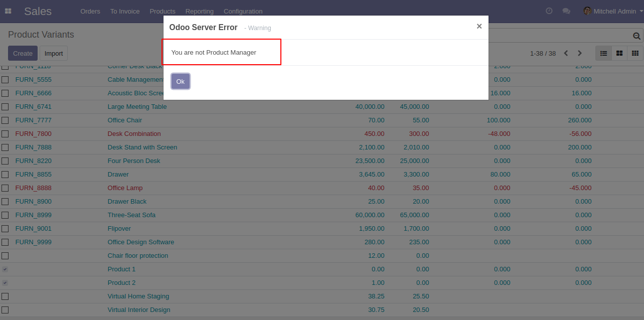Image resolution: width=644 pixels, height=320 pixels.
Task: Tick the checkbox for Virtual Home Staging
Action: click(x=5, y=296)
